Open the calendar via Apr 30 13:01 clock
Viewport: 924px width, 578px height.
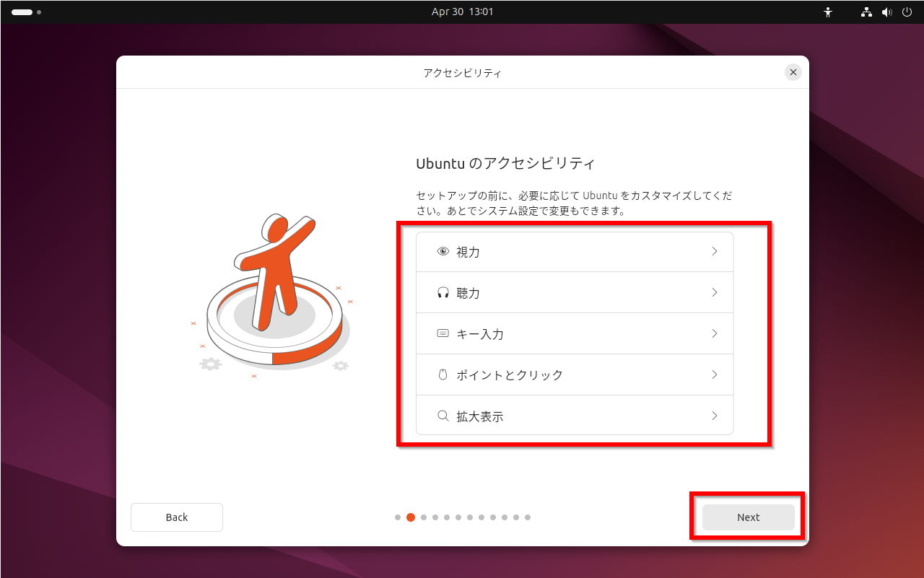pyautogui.click(x=462, y=12)
